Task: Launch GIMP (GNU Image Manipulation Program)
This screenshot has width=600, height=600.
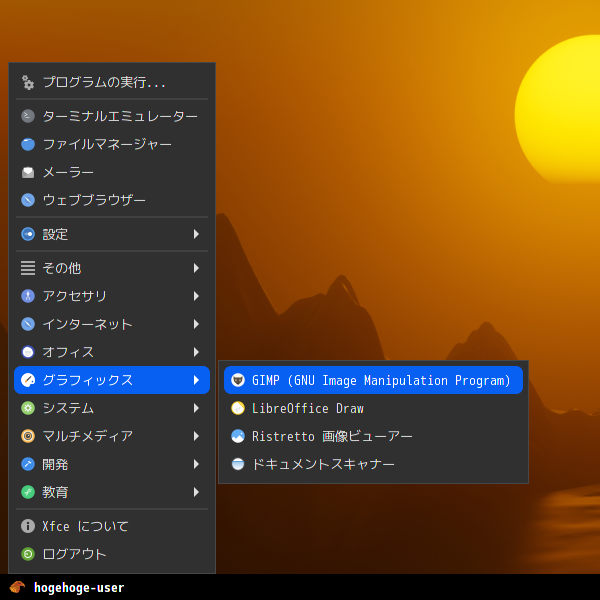Action: point(373,380)
